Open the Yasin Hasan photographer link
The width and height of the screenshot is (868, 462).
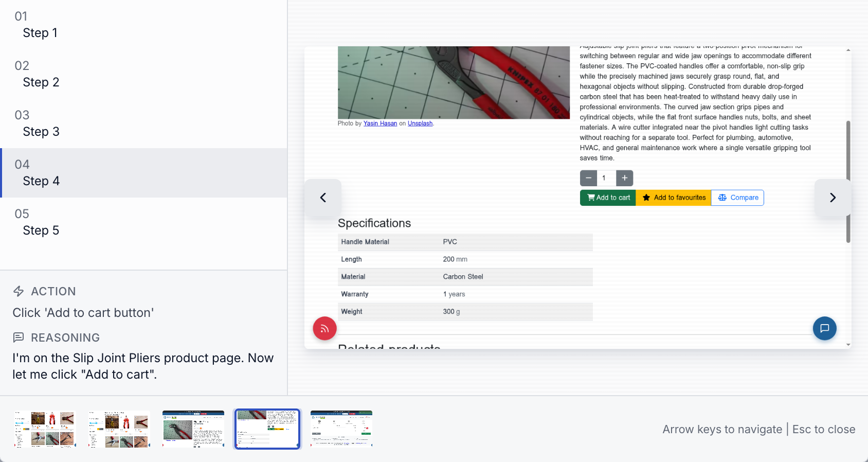click(x=380, y=123)
